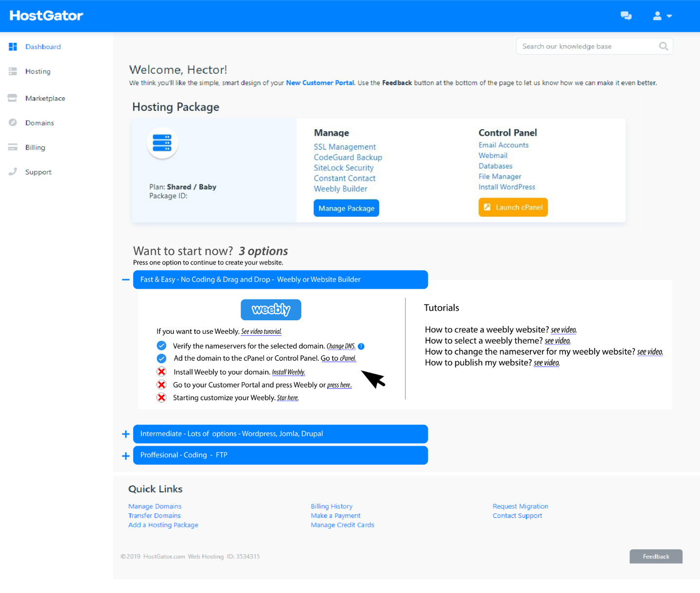Click the Manage Package button

(347, 208)
